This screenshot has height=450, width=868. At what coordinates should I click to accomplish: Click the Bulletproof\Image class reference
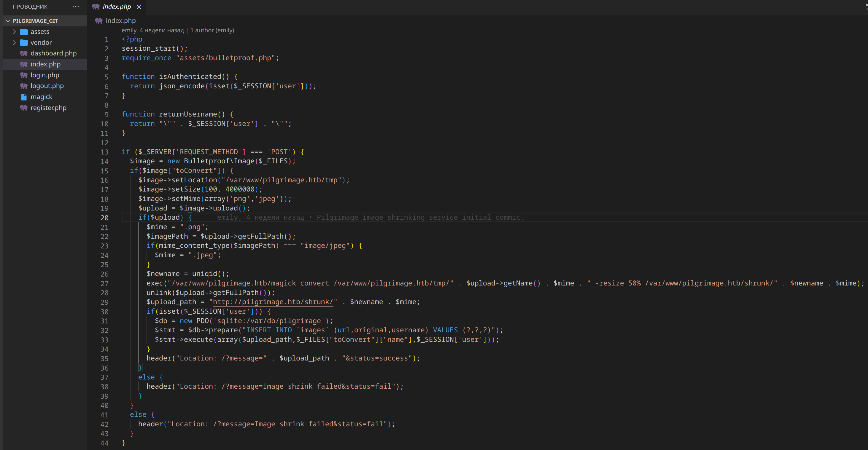click(219, 161)
